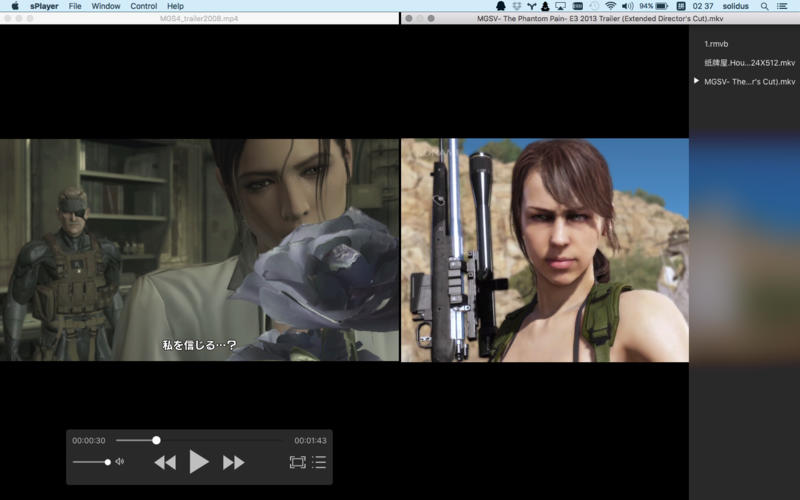Image resolution: width=800 pixels, height=500 pixels.
Task: Open the Time Machine menu bar icon
Action: click(594, 6)
